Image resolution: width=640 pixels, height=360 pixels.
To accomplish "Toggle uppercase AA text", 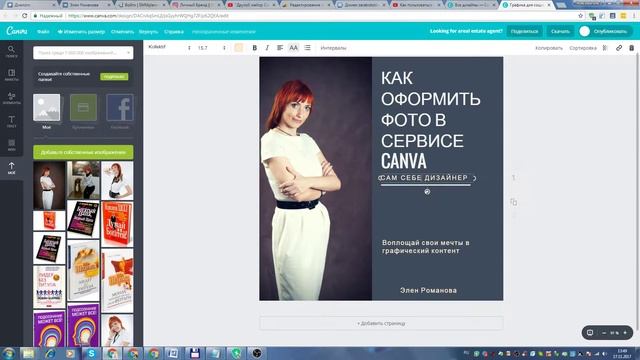I will [x=293, y=48].
